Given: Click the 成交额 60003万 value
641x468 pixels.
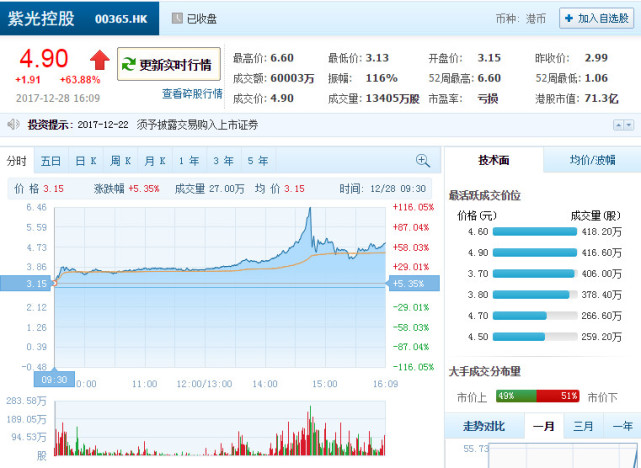Looking at the screenshot, I should coord(292,78).
